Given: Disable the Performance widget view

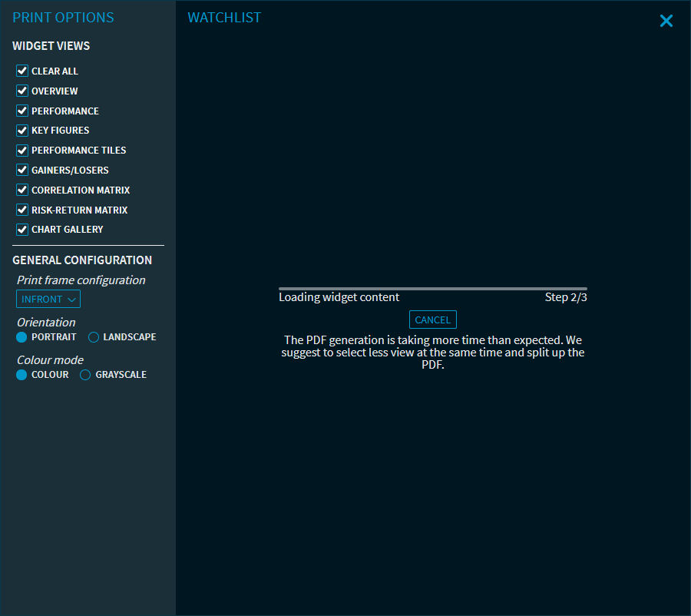Looking at the screenshot, I should 22,111.
